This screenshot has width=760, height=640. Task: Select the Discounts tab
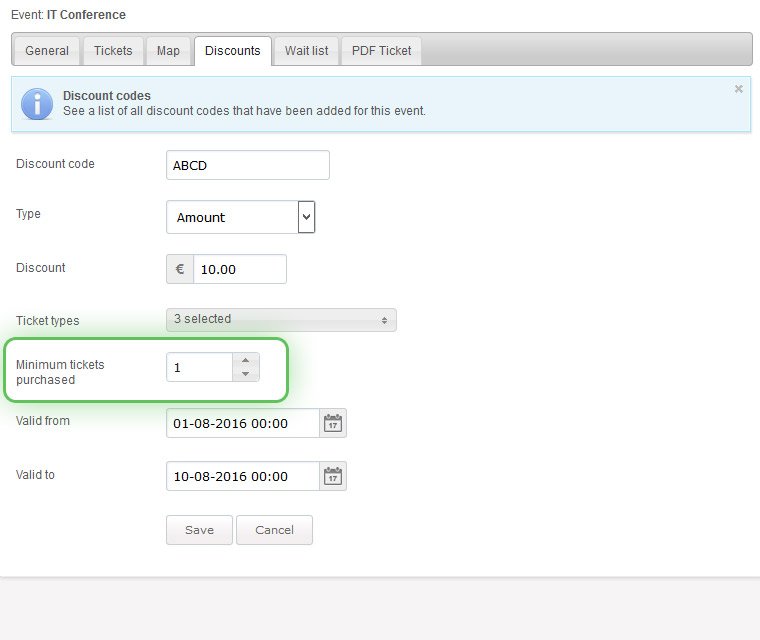pyautogui.click(x=233, y=51)
